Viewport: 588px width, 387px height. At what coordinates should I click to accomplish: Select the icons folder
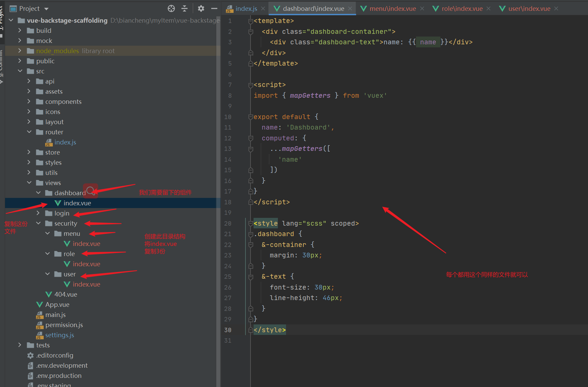52,112
